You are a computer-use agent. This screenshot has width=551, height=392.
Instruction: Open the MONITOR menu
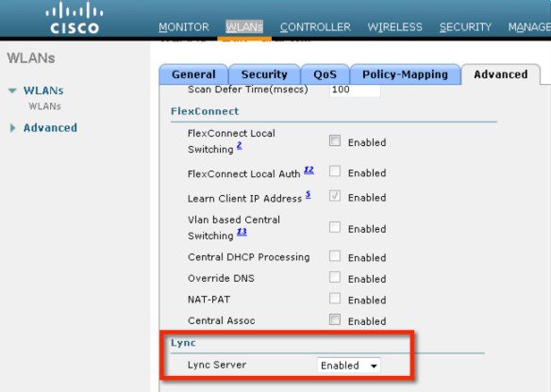pos(184,27)
